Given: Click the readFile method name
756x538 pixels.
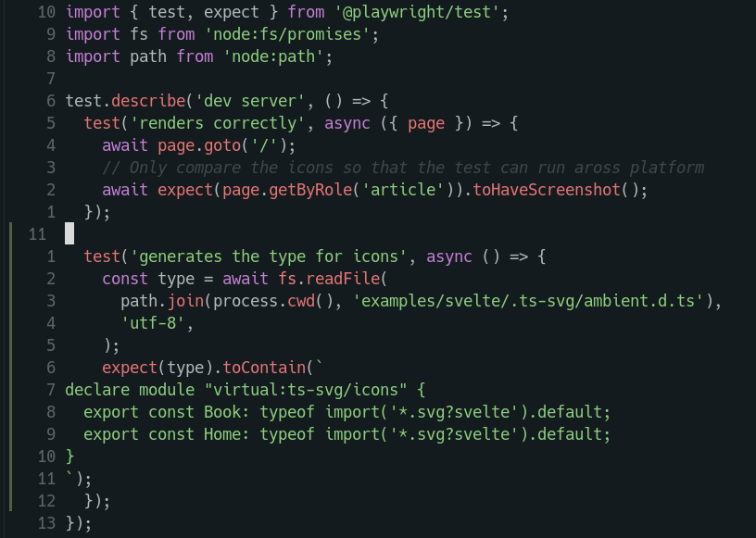Looking at the screenshot, I should pos(343,278).
